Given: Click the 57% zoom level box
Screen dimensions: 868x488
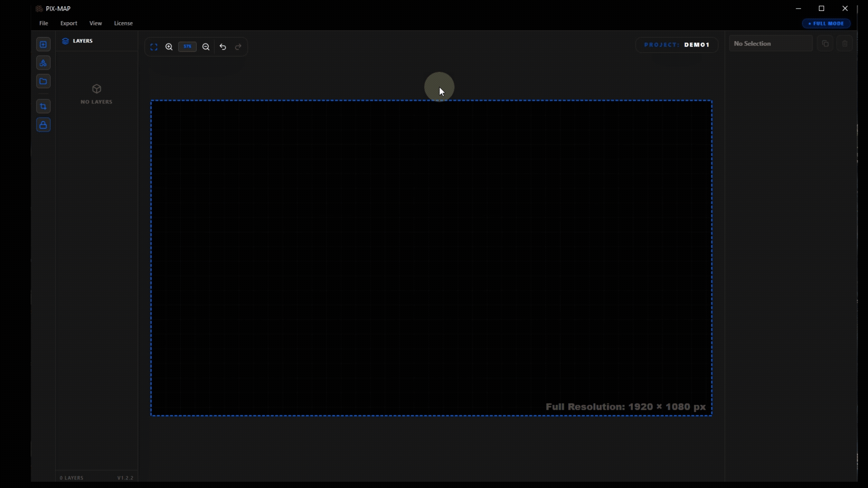Looking at the screenshot, I should [x=187, y=47].
